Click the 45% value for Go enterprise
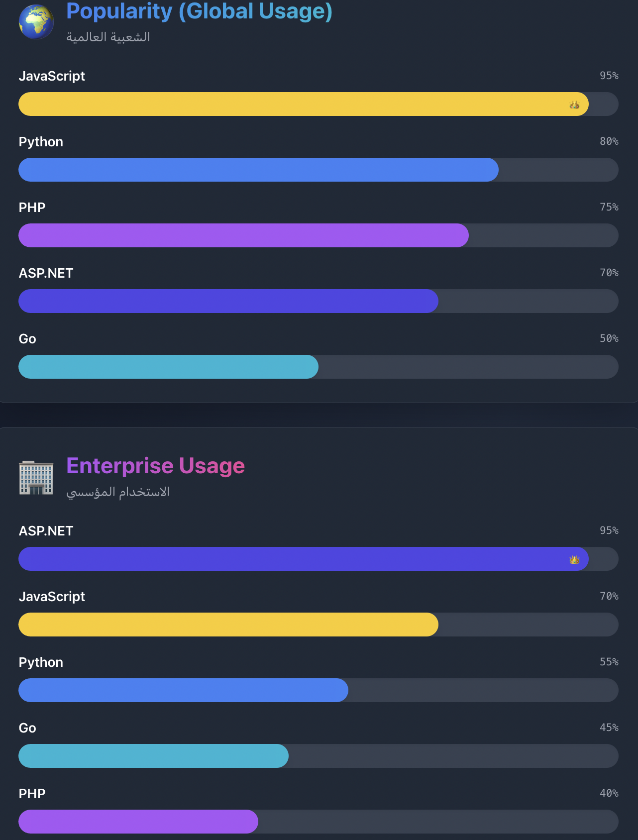The width and height of the screenshot is (638, 840). (609, 728)
